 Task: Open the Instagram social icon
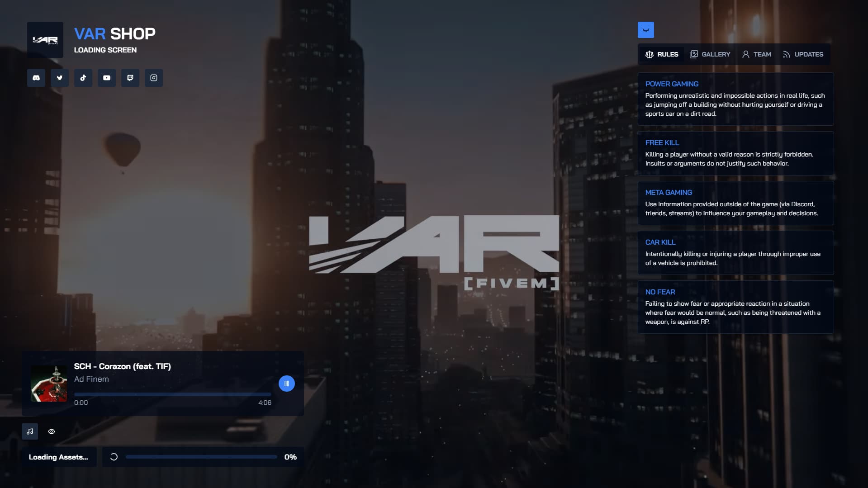[153, 78]
